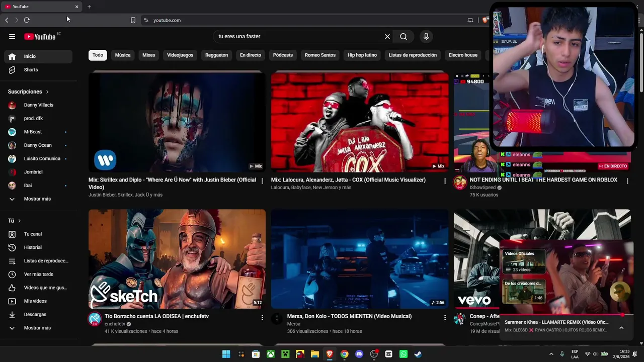Open Tu canal in the sidebar
The image size is (644, 362).
pyautogui.click(x=38, y=234)
